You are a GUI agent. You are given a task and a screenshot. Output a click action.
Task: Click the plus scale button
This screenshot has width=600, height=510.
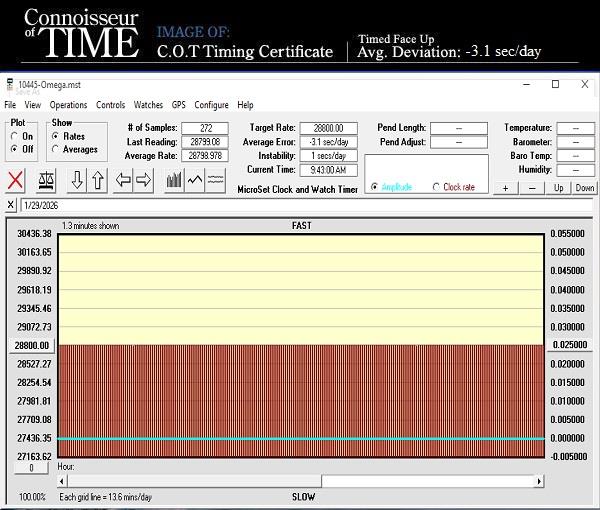click(506, 188)
